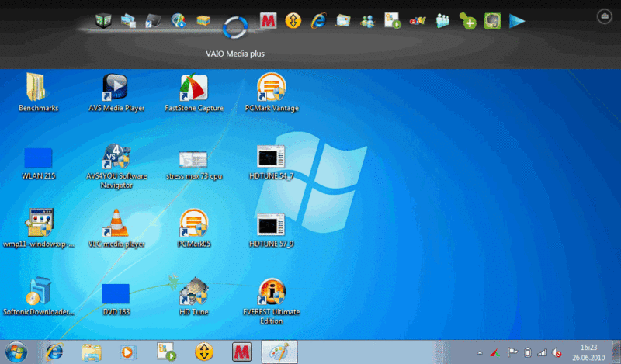Select the HDTUNE 57_9 screenshot file
This screenshot has height=364, width=621.
271,231
